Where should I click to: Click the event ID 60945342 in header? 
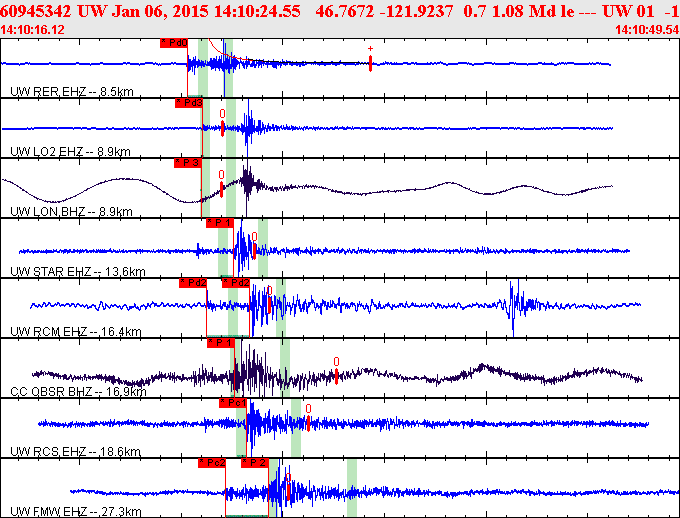(36, 11)
